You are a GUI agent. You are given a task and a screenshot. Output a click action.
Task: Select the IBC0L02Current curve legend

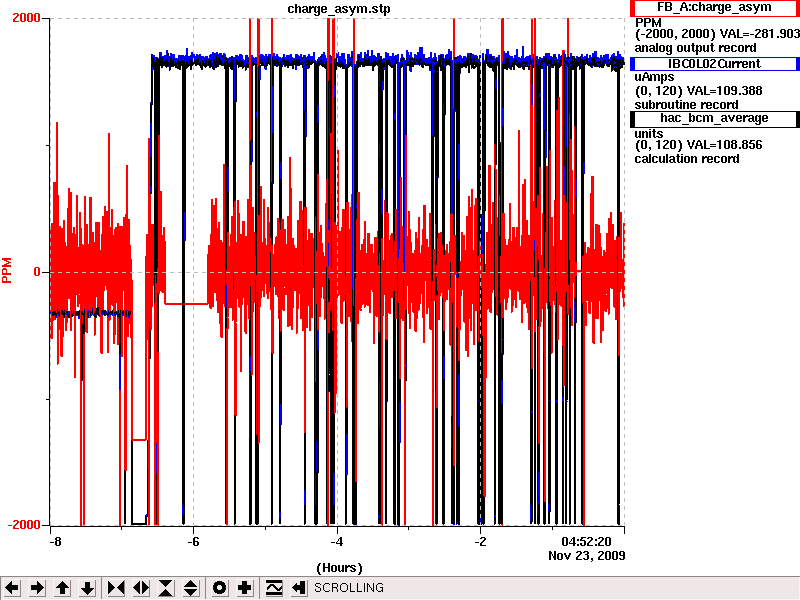714,64
